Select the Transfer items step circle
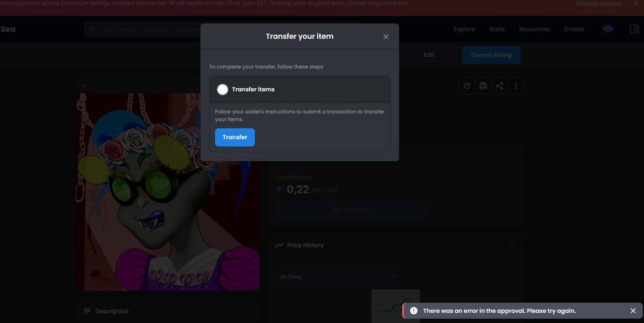 pyautogui.click(x=223, y=89)
